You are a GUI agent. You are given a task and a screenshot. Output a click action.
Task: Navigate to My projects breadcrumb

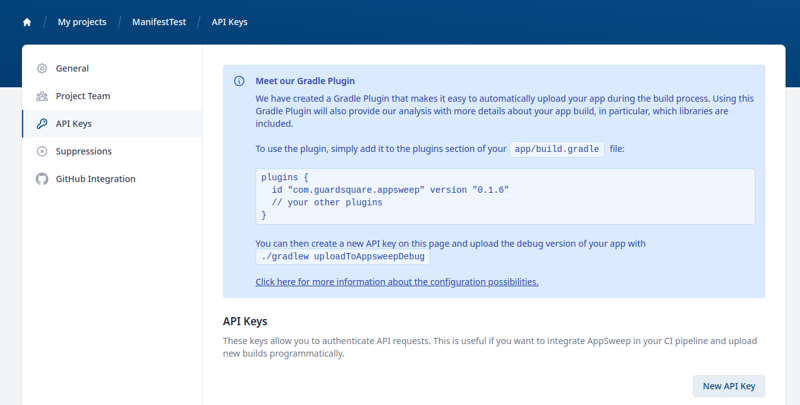point(82,22)
